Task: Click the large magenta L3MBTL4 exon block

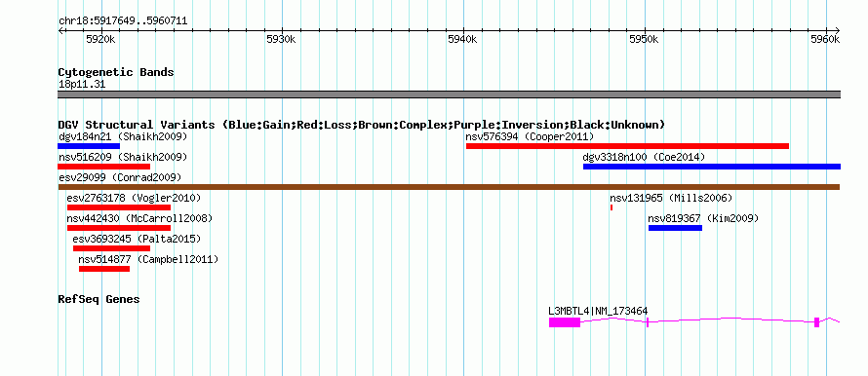Action: click(x=565, y=322)
